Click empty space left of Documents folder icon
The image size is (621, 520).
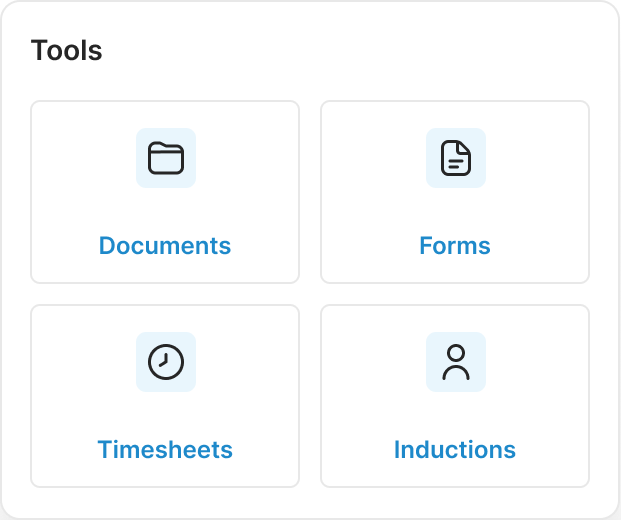coord(80,158)
